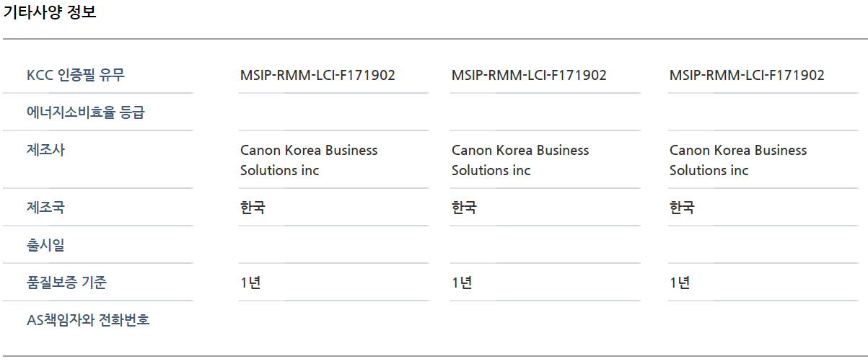Click MSIP-RMM-LCI-F171902 in the last product column
Screen dimensions: 868x364
click(747, 75)
